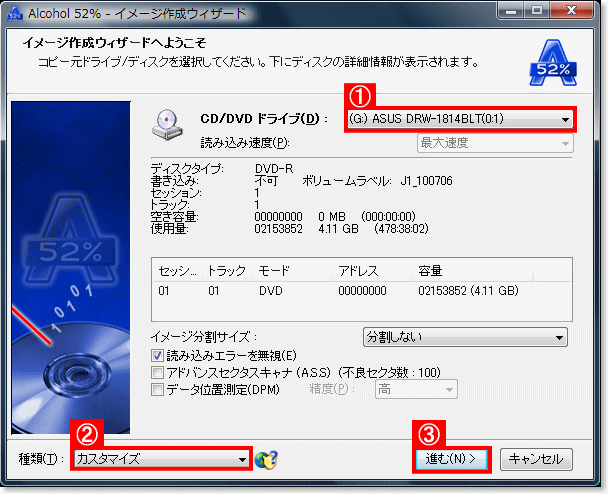Minimize the wizard window
The height and width of the screenshot is (494, 608).
pos(511,10)
